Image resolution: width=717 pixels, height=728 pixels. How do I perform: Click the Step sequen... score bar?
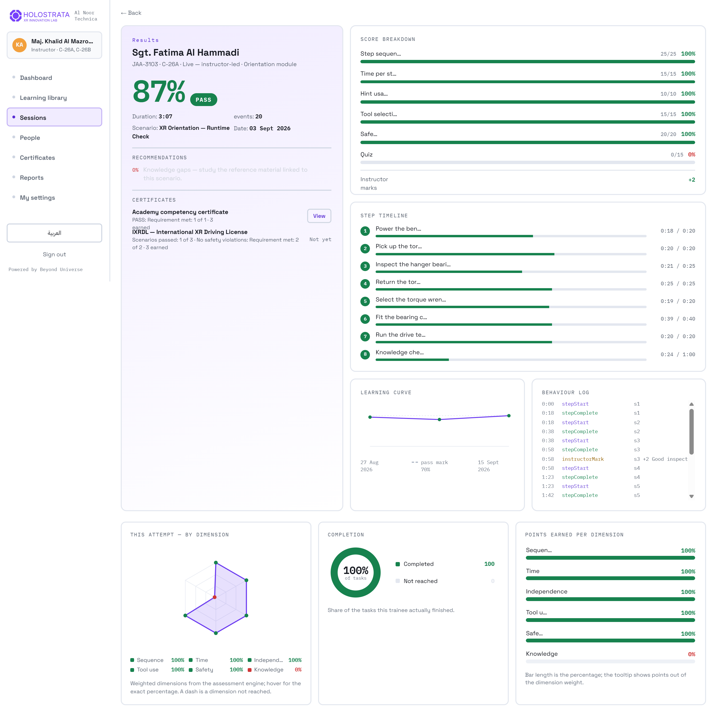(528, 62)
